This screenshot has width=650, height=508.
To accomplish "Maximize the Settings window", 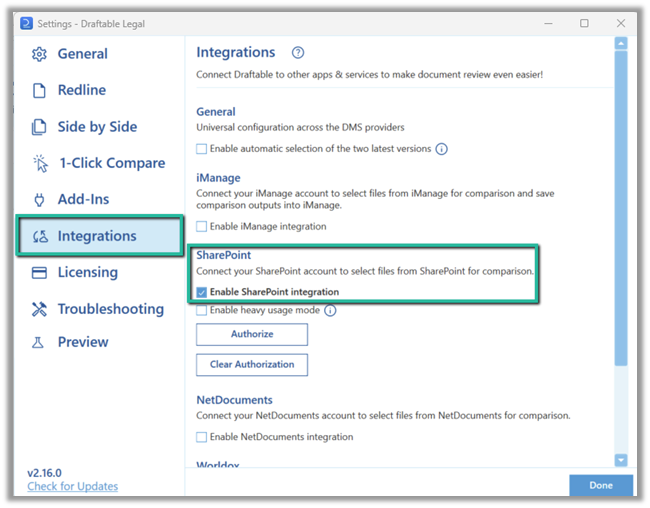I will pos(584,23).
